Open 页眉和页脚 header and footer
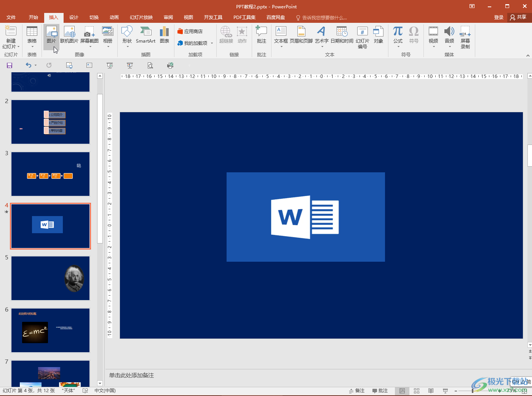 coord(301,35)
